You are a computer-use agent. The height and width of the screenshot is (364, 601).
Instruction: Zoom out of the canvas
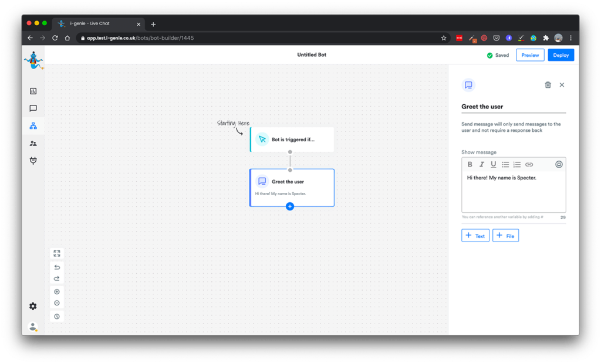(57, 303)
